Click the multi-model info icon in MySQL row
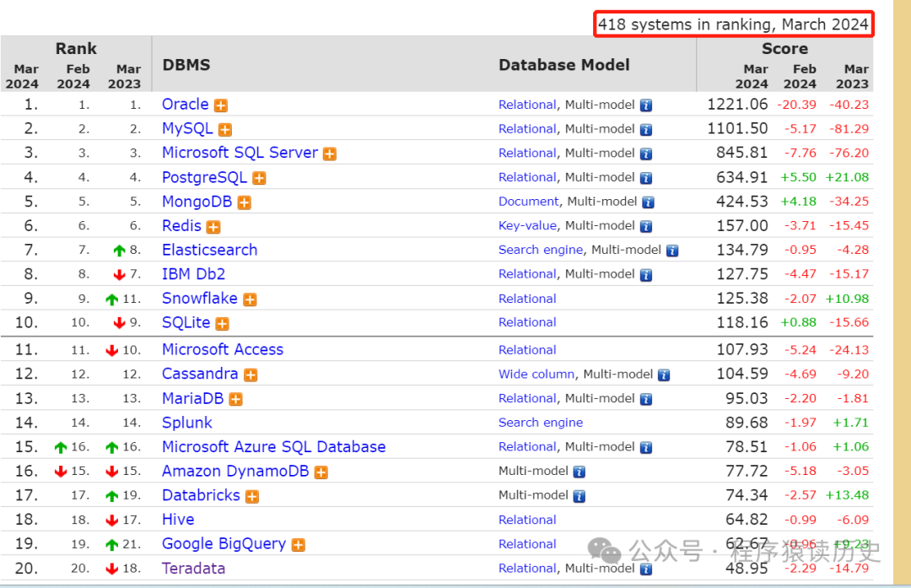The height and width of the screenshot is (588, 911). [646, 130]
